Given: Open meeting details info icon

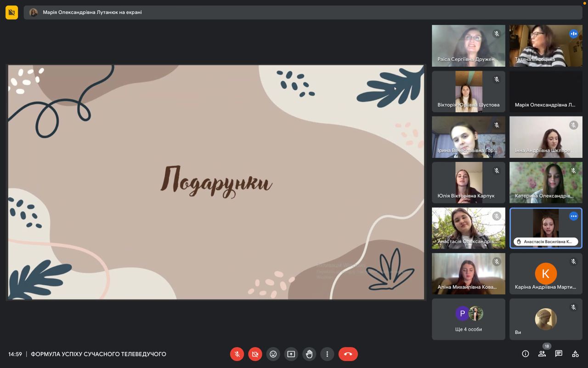Looking at the screenshot, I should click(x=526, y=354).
